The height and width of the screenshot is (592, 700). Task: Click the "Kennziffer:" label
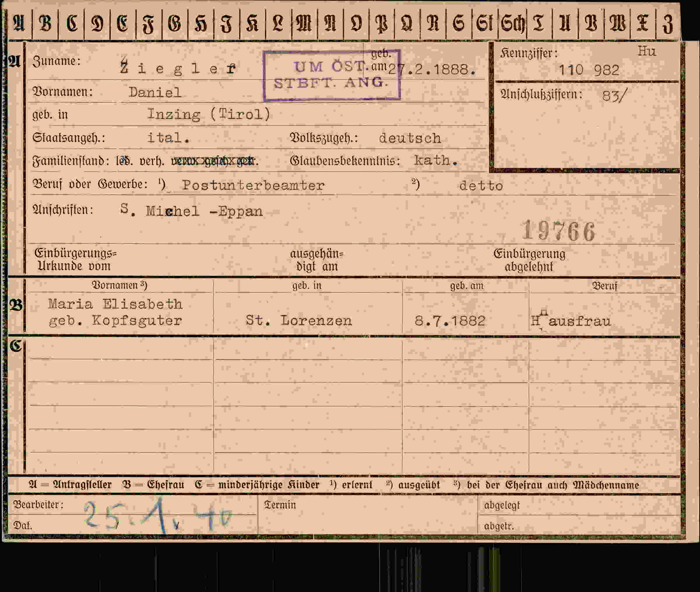point(529,53)
